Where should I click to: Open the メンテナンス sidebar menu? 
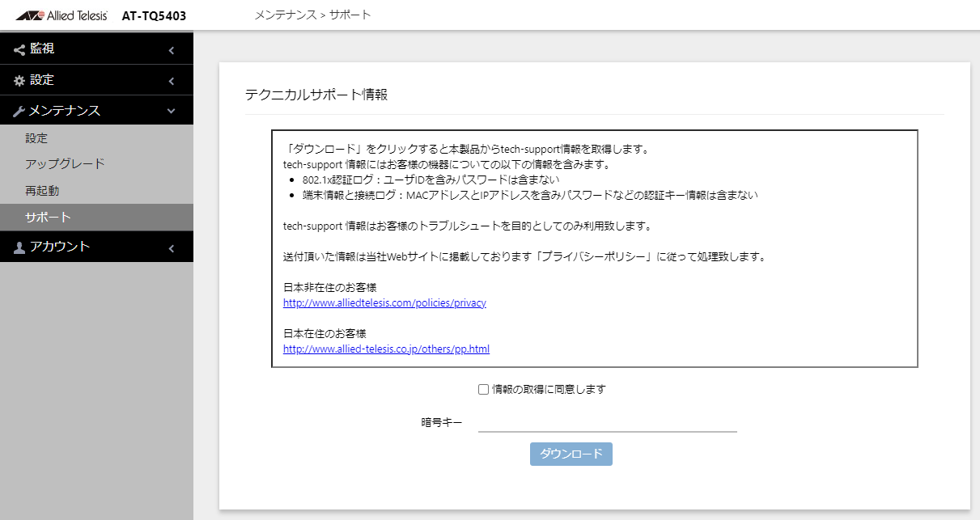point(96,111)
